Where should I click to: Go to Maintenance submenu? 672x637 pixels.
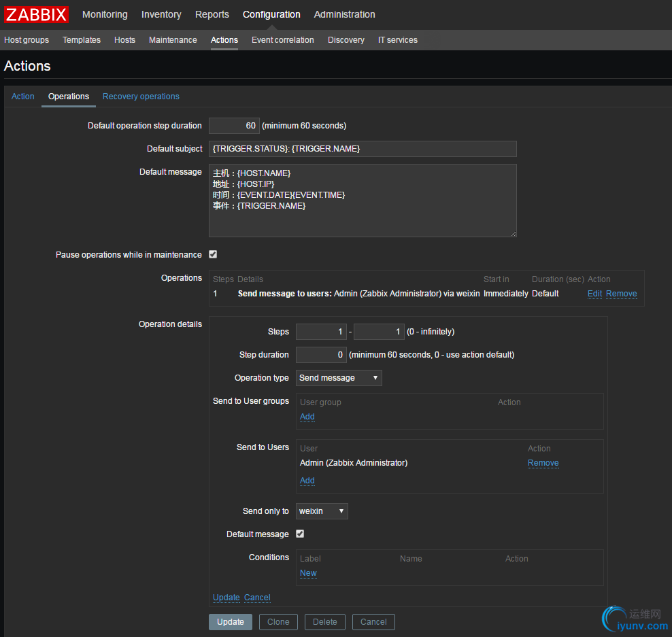click(x=173, y=40)
